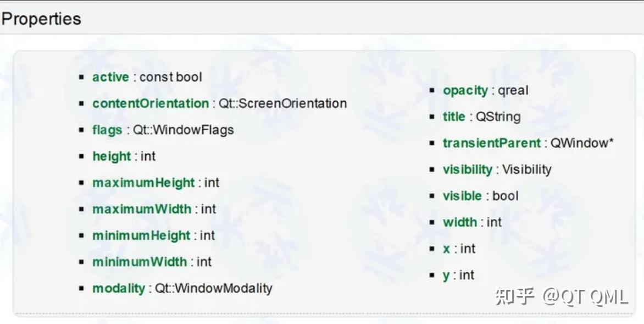Image resolution: width=644 pixels, height=324 pixels.
Task: Open the contentOrientation property link
Action: [151, 103]
